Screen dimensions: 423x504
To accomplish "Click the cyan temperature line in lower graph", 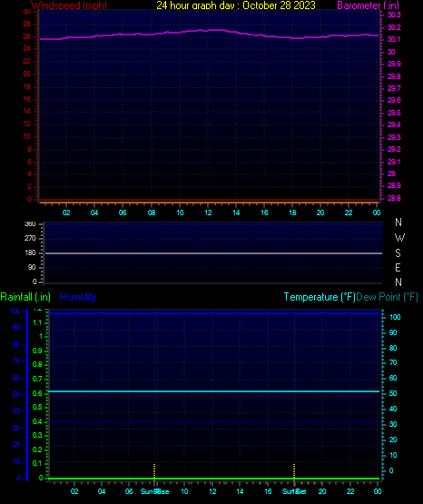I will (x=213, y=391).
